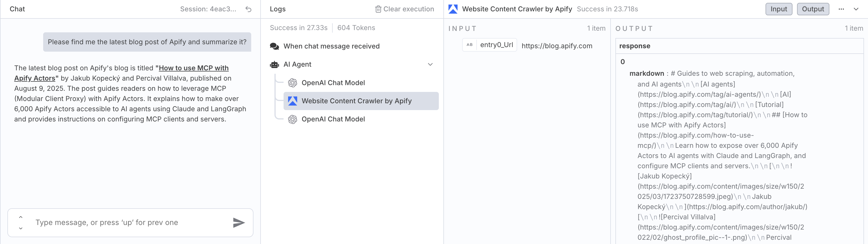Click the Clear execution button
The height and width of the screenshot is (244, 868).
[408, 9]
